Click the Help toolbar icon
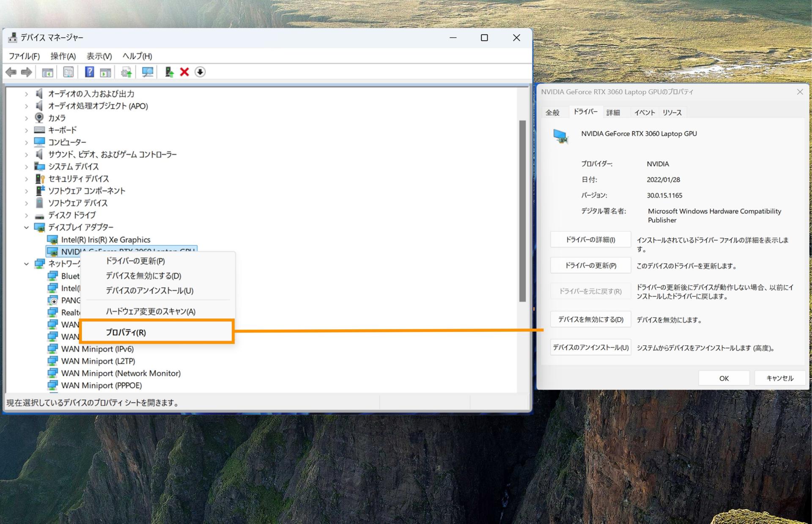The height and width of the screenshot is (524, 812). point(89,72)
